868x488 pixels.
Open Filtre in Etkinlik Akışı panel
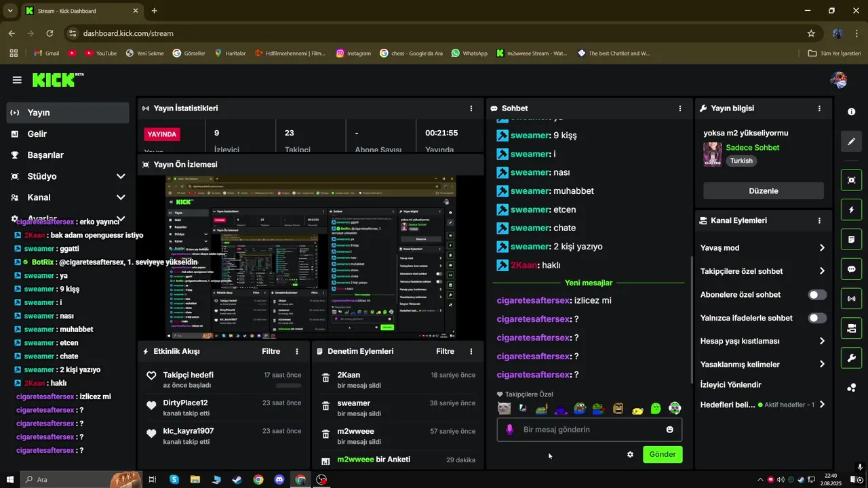point(271,352)
